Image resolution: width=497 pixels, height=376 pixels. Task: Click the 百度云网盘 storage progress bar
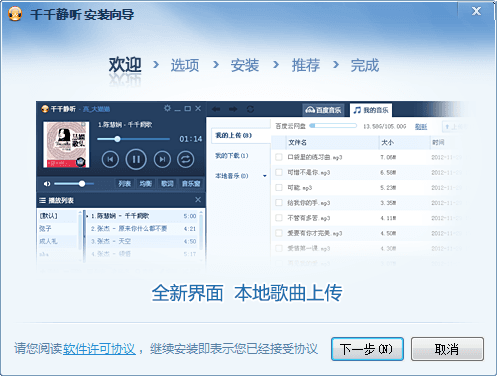pos(333,126)
